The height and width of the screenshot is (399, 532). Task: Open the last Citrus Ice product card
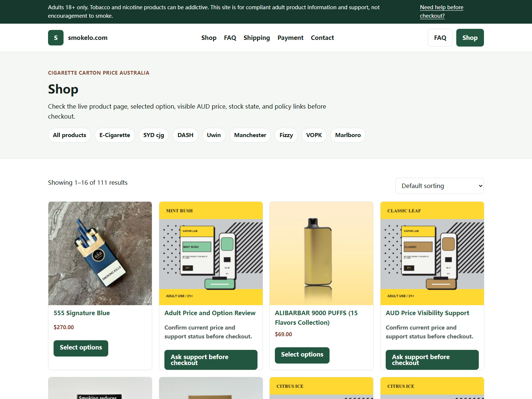(432, 388)
